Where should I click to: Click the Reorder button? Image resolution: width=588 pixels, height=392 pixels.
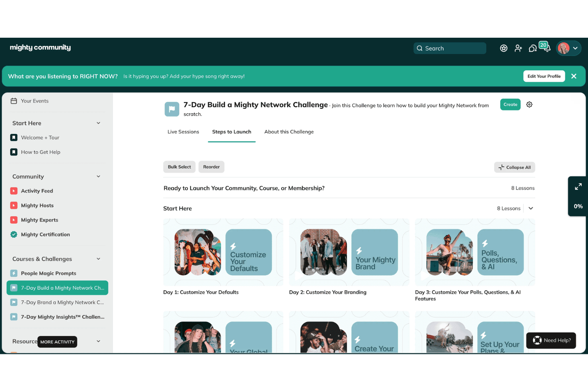click(x=211, y=167)
